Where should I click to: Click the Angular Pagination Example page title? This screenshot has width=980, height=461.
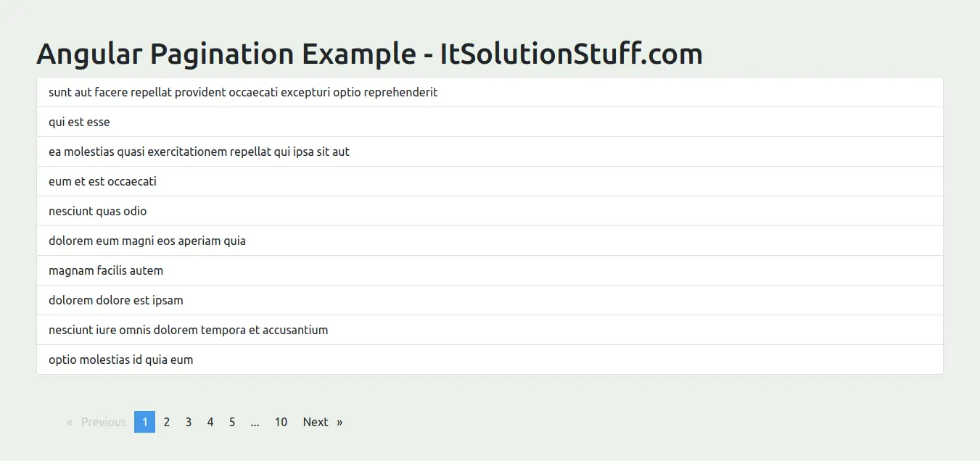[370, 54]
